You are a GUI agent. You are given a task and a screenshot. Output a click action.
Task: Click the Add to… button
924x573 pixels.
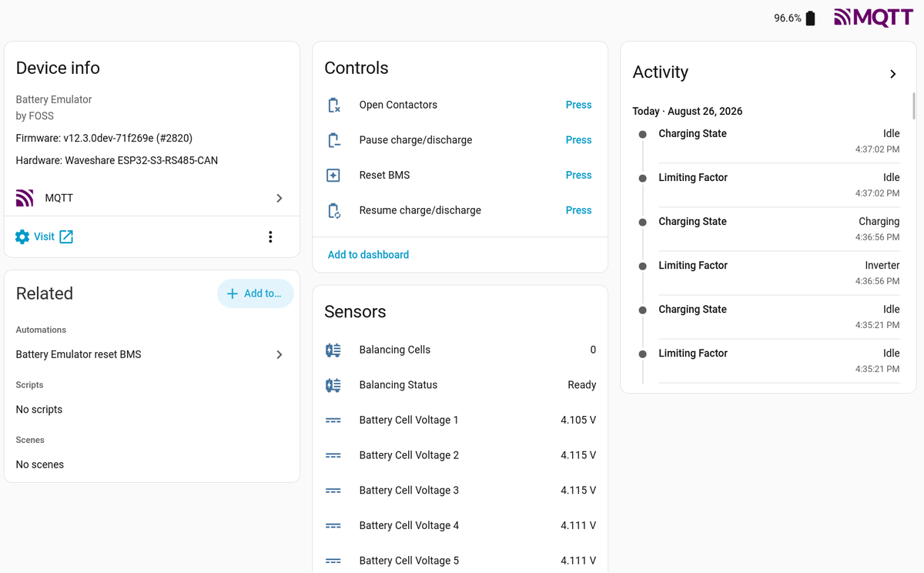255,293
